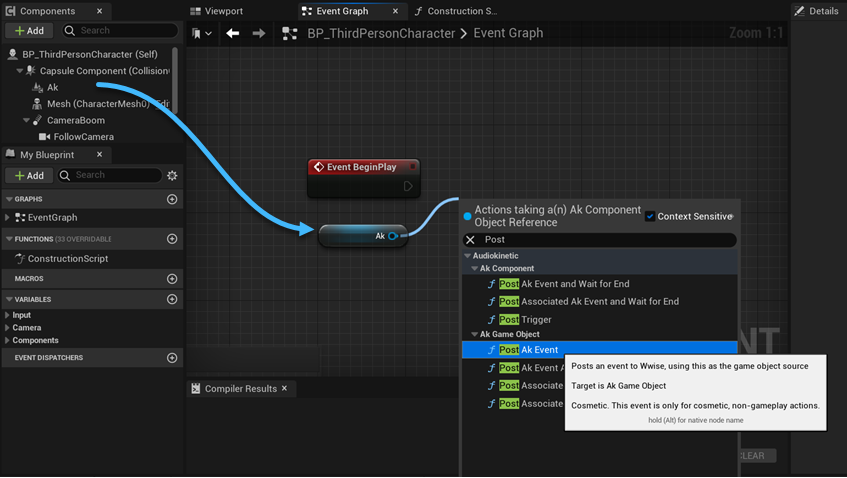Click the forward navigation arrow in graph toolbar
The image size is (847, 478).
coord(259,33)
